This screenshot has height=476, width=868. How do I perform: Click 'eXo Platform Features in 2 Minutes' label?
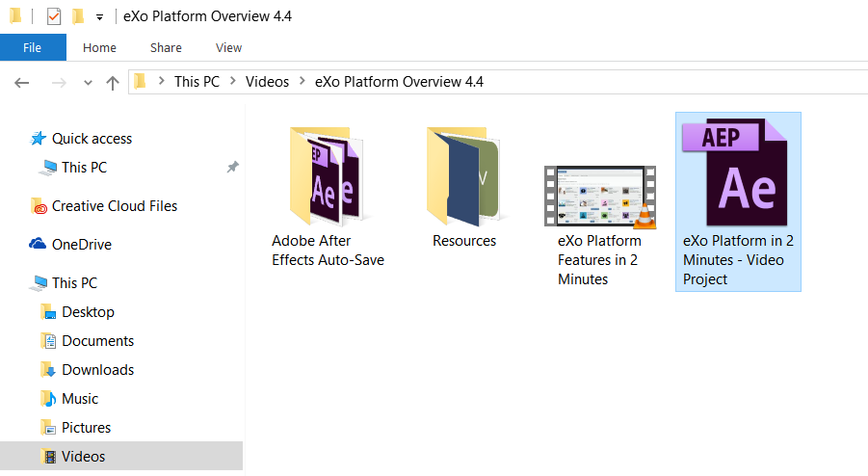coord(599,259)
